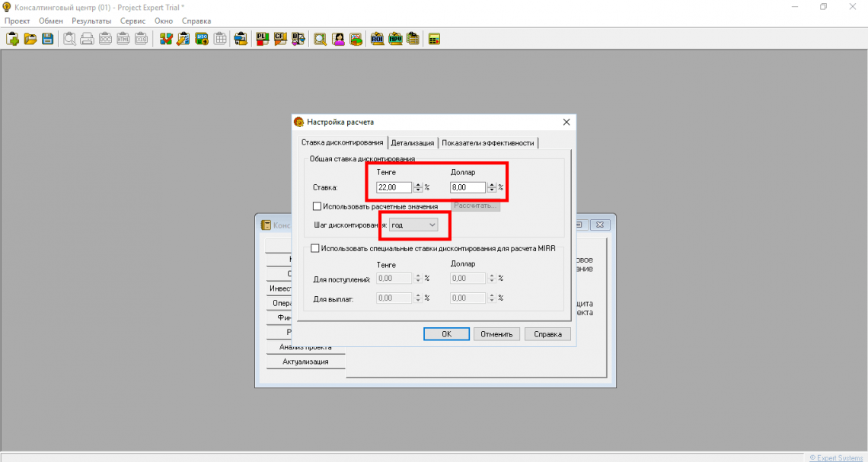The image size is (868, 462).
Task: Click the Тенге rate spinner arrows
Action: pos(418,187)
